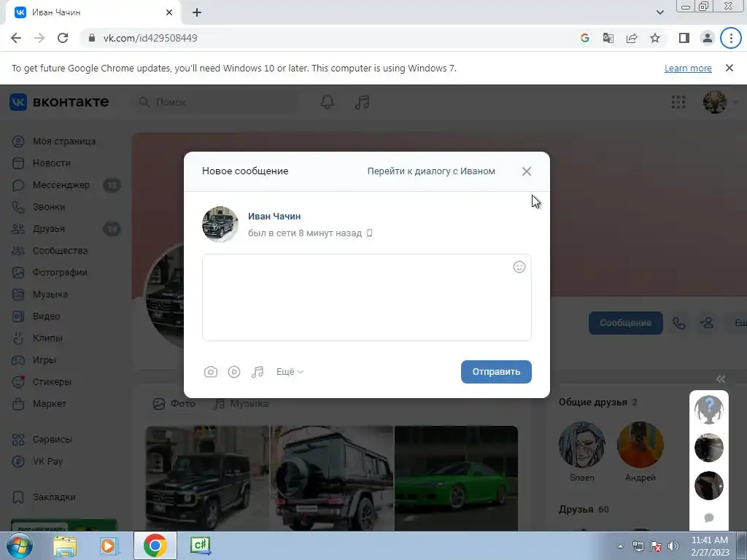Click the Поиск search field
Screen dimensions: 747x560
pyautogui.click(x=214, y=102)
